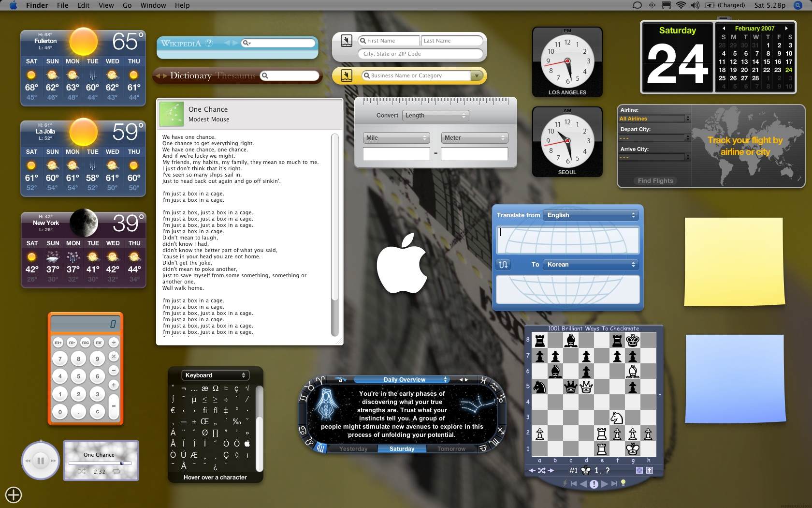Viewport: 812px width, 508px height.
Task: Open the File menu
Action: click(62, 5)
